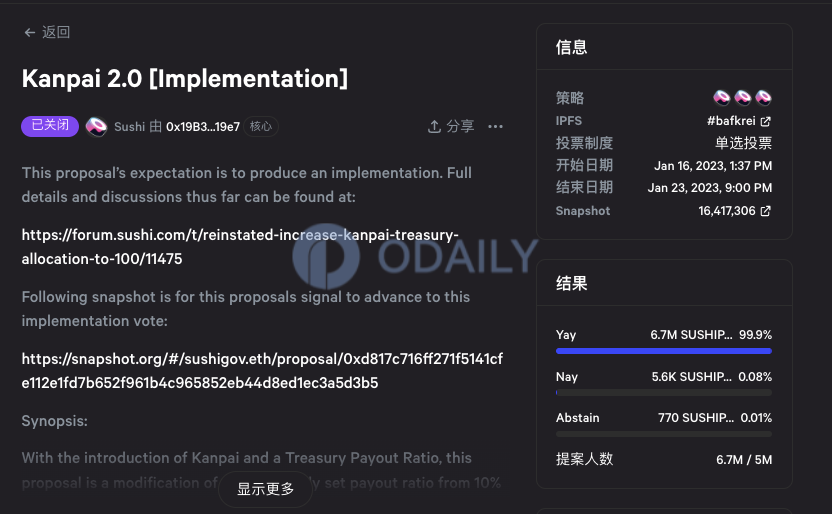Click the first strategy sushi icon
832x514 pixels.
[721, 97]
